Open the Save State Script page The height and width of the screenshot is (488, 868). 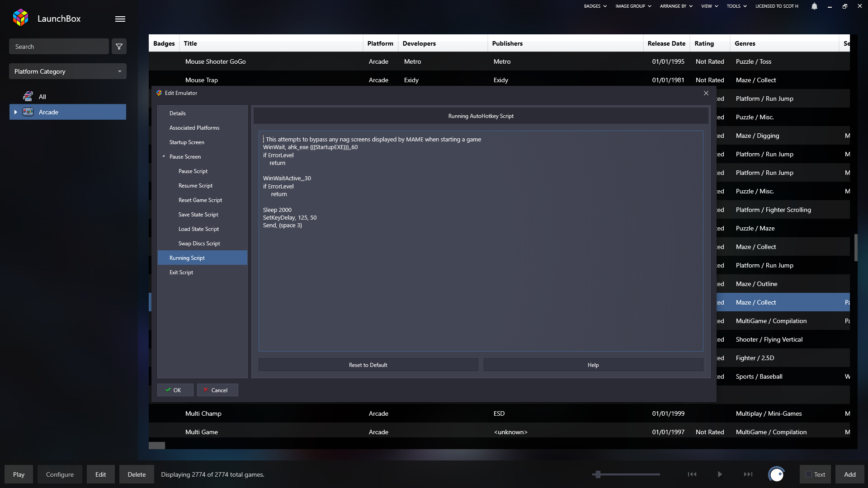pos(203,215)
